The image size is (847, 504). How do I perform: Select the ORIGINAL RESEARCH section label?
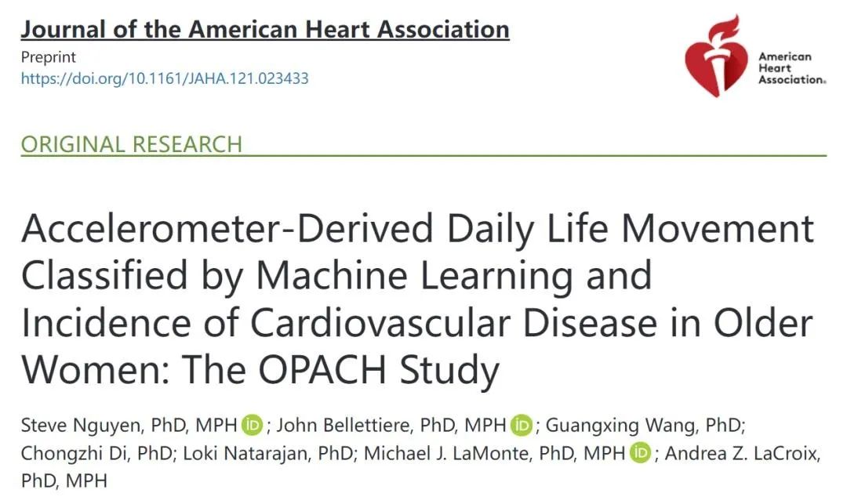[132, 144]
